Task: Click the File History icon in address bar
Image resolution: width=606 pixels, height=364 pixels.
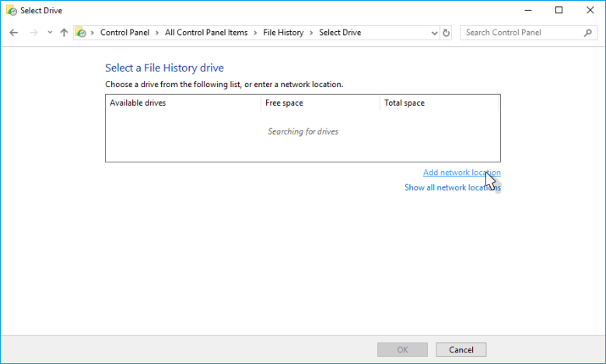Action: (x=80, y=33)
